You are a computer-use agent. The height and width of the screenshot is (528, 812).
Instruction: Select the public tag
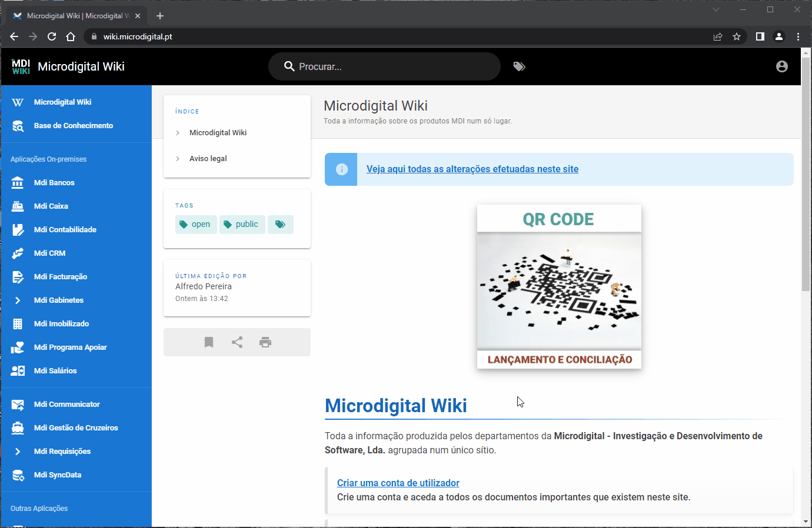(242, 225)
